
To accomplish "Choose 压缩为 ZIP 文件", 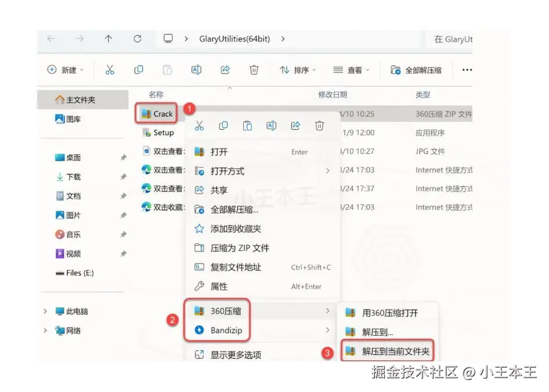I will point(262,248).
